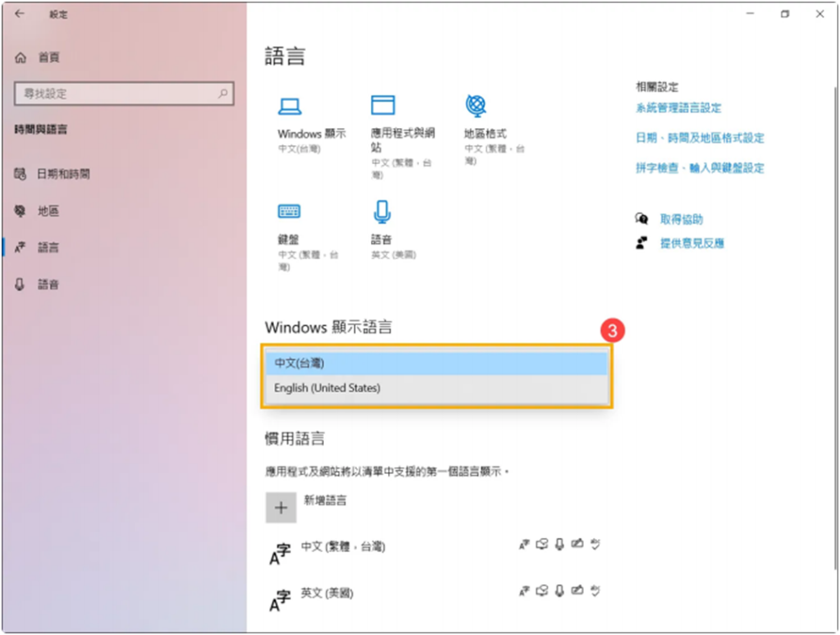Click the 地區格式 globe icon
840x635 pixels.
(476, 105)
